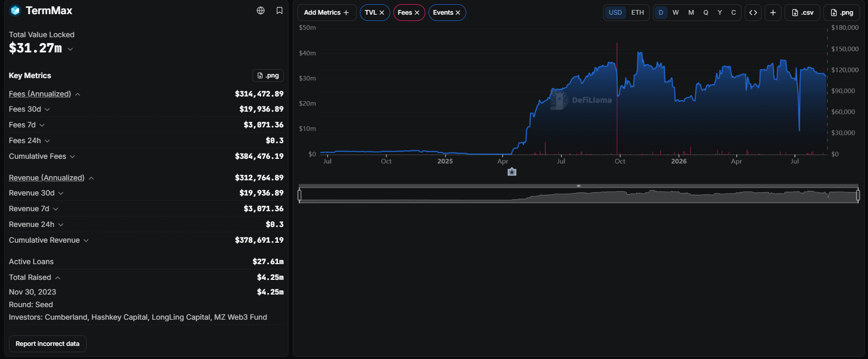Open the website globe icon
Viewport: 868px width, 359px height.
[261, 10]
